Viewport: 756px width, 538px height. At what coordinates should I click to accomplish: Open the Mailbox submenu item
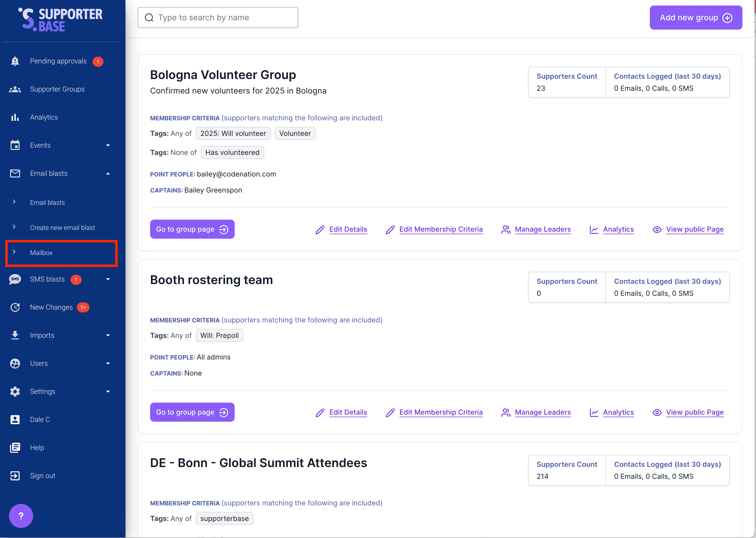point(41,253)
